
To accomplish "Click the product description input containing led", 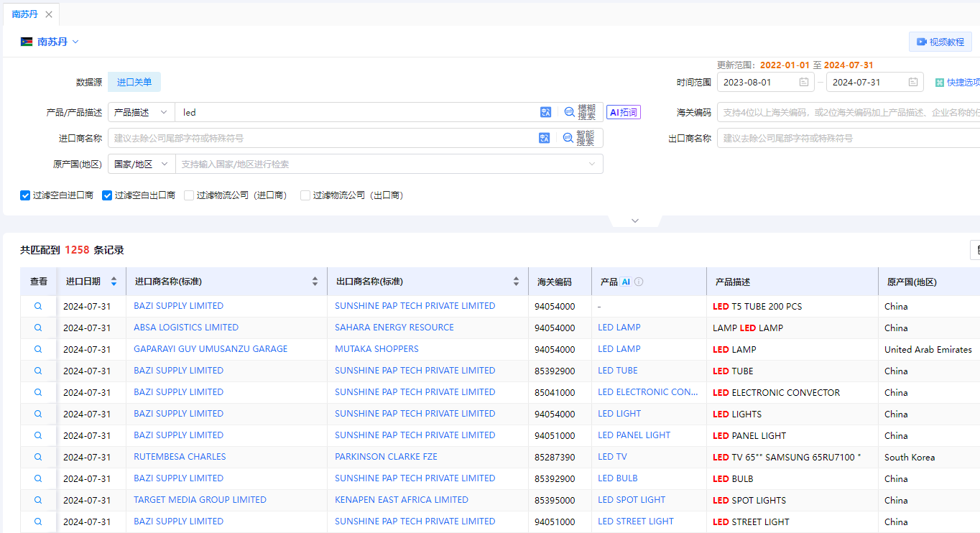I will click(x=357, y=112).
